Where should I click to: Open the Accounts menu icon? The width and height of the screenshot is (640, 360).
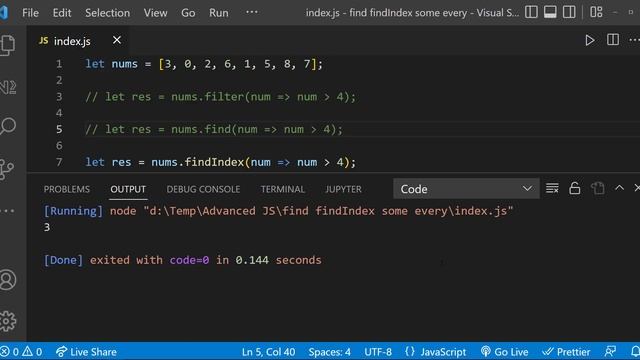pos(7,280)
